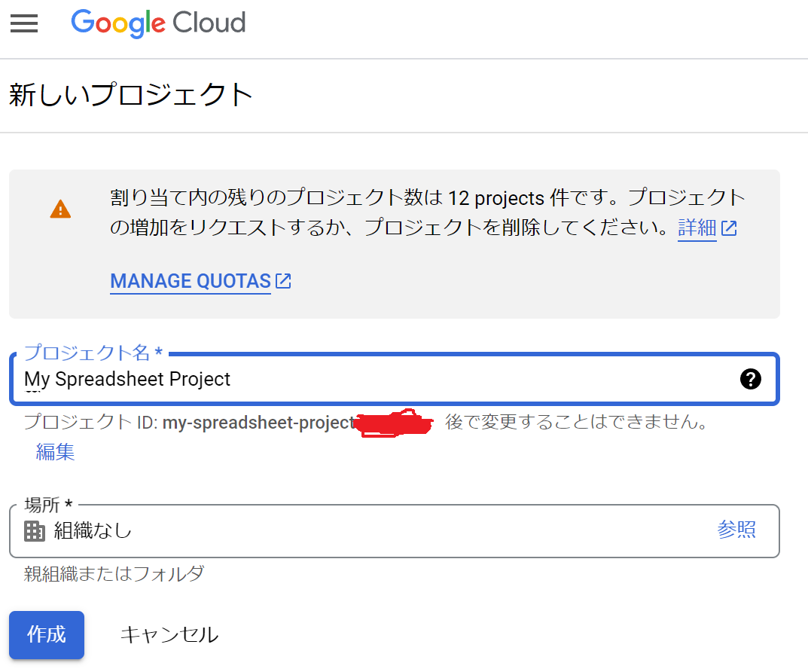Click キャンセル to cancel project creation
The image size is (808, 672).
[x=167, y=635]
